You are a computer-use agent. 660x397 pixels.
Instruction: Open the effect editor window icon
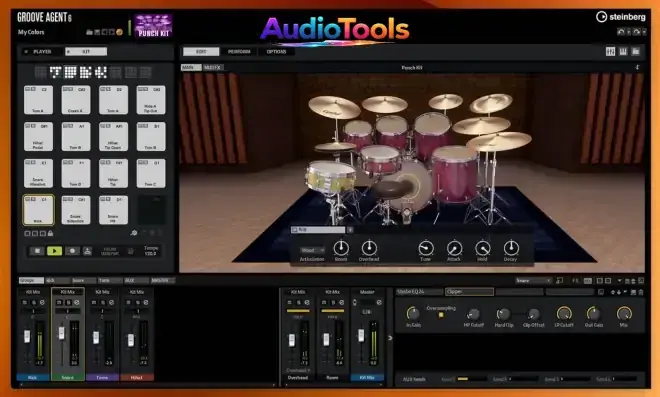(x=601, y=292)
